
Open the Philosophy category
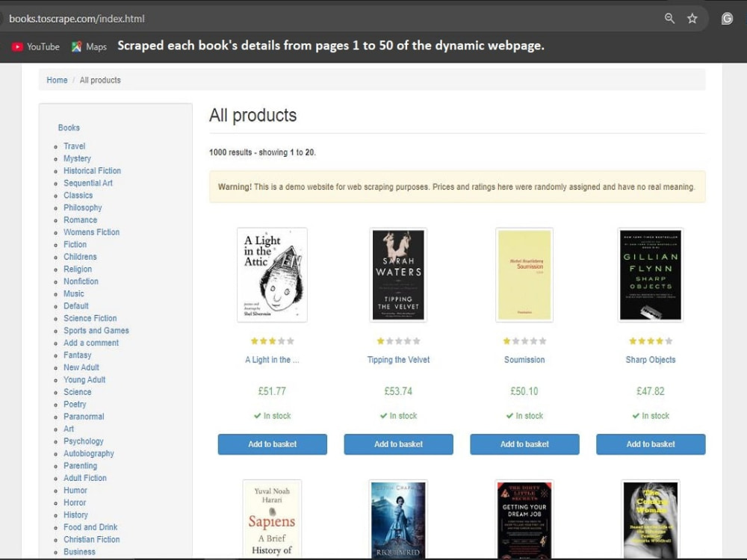83,208
